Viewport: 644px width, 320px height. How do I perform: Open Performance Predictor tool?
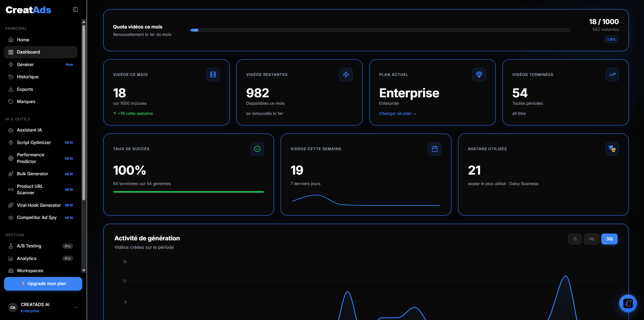coord(41,158)
